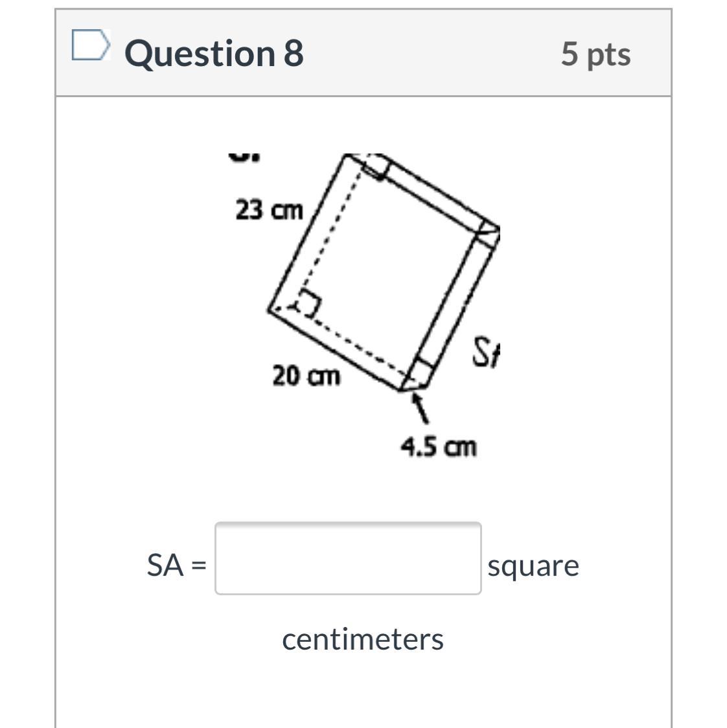The image size is (727, 728).
Task: Flag Question 8 using the bookmark icon
Action: (91, 45)
